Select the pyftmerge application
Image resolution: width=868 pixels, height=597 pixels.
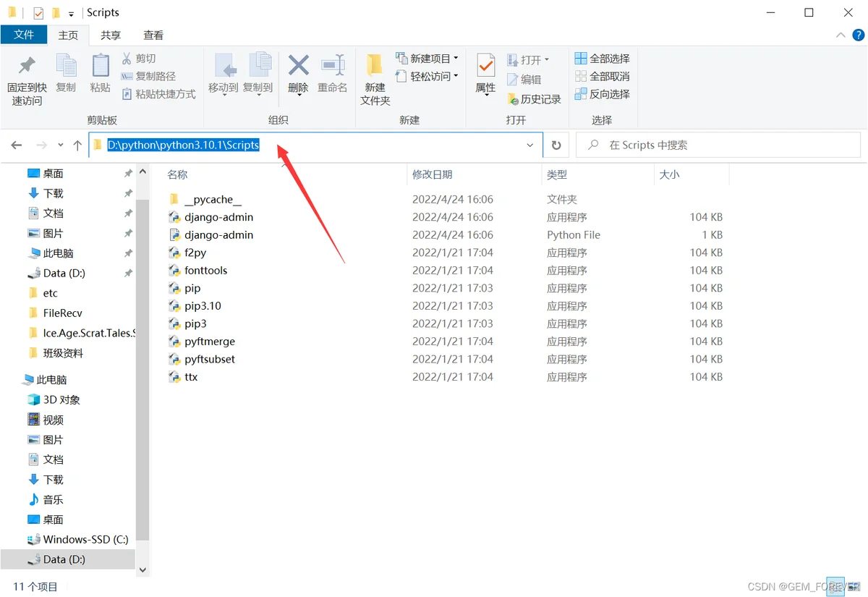pos(210,341)
